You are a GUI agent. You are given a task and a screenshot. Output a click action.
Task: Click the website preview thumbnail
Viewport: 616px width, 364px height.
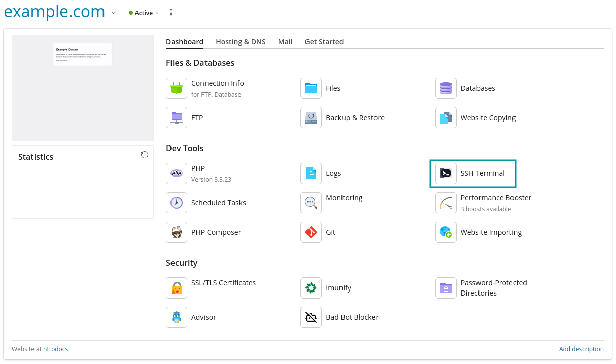83,88
